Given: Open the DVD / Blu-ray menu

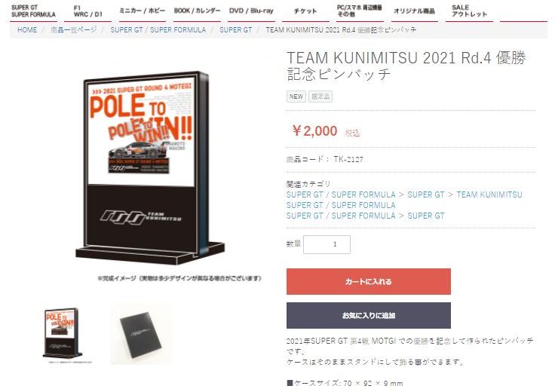Looking at the screenshot, I should point(251,11).
